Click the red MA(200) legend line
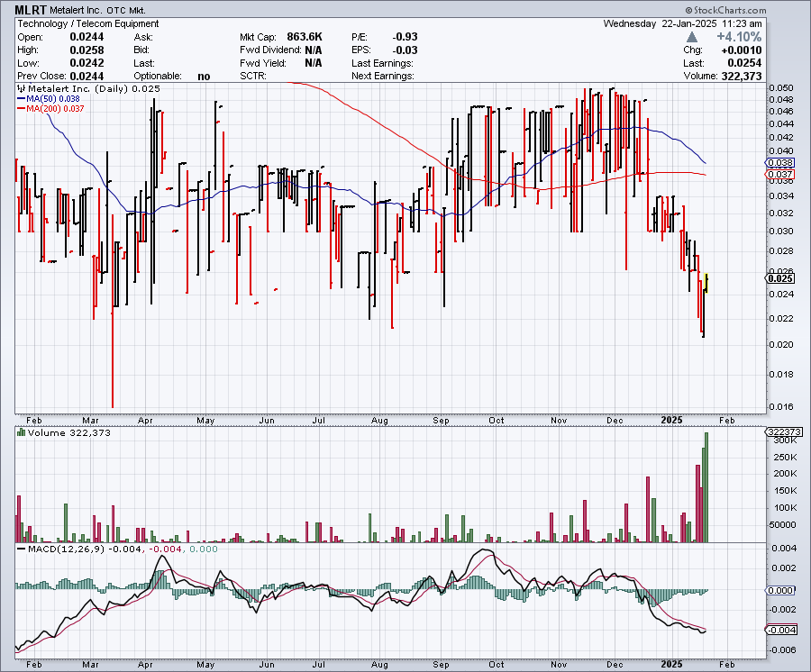Screen dimensions: 811x672 point(22,109)
